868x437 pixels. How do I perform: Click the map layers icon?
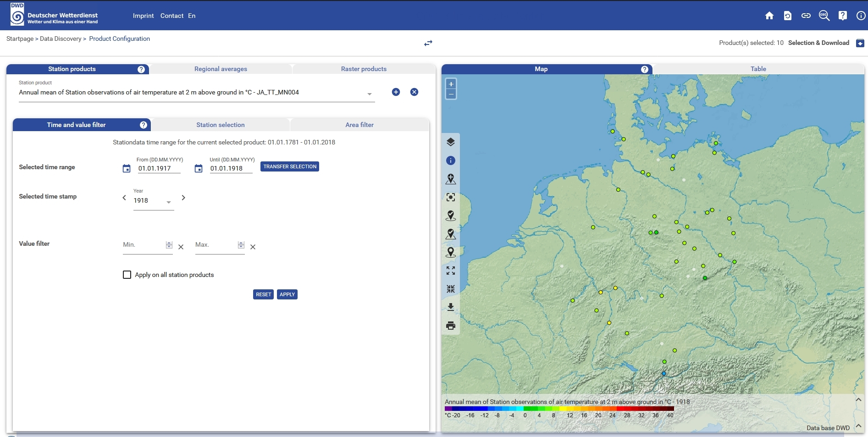(451, 142)
